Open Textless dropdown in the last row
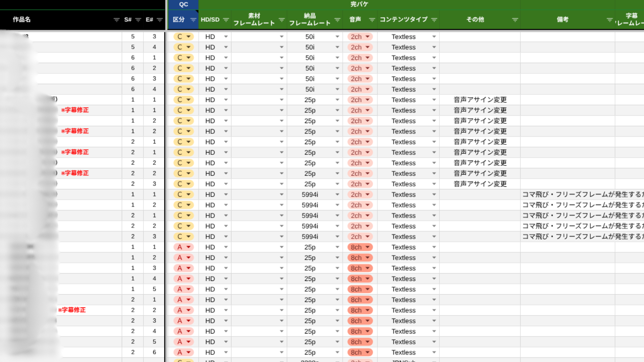 [434, 352]
